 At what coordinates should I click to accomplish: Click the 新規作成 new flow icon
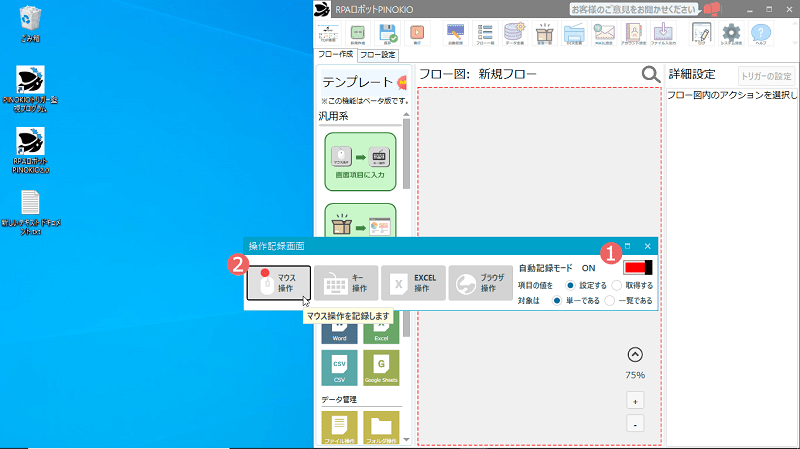click(x=358, y=34)
